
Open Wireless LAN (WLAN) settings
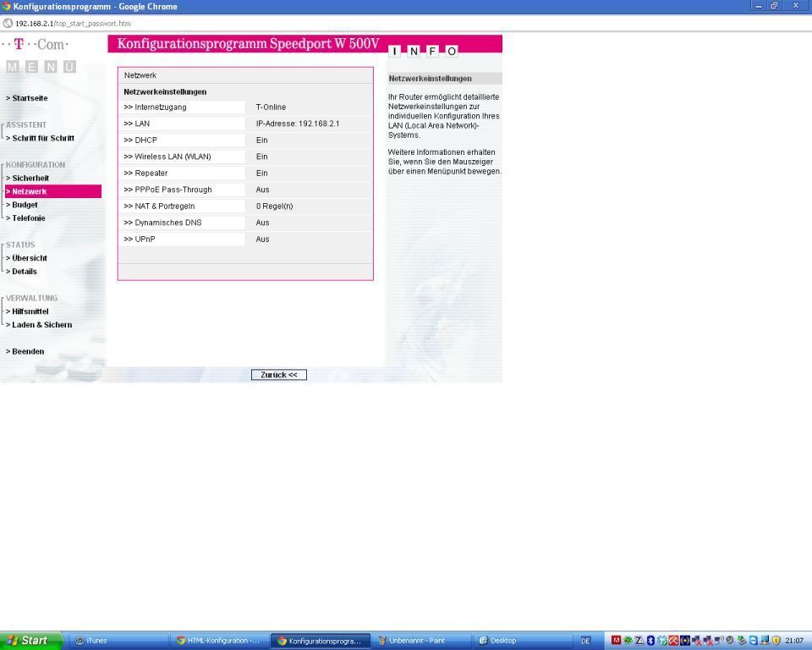pos(167,157)
